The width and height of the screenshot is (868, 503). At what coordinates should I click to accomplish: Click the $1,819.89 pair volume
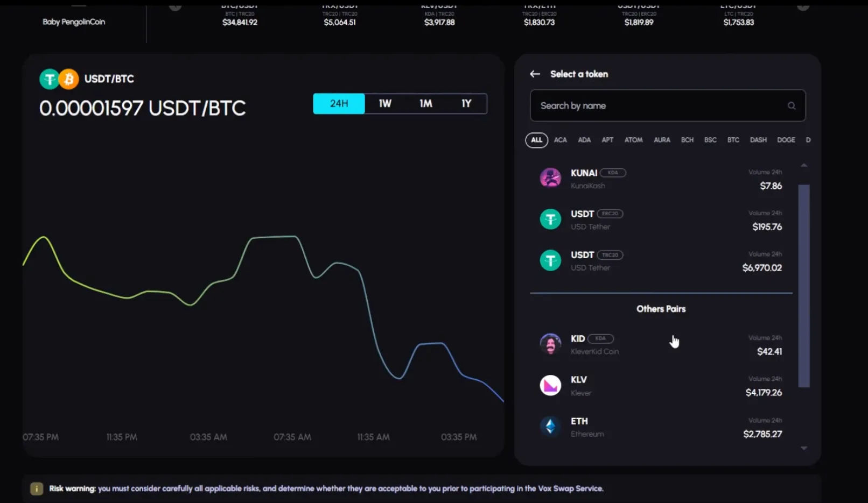point(639,23)
